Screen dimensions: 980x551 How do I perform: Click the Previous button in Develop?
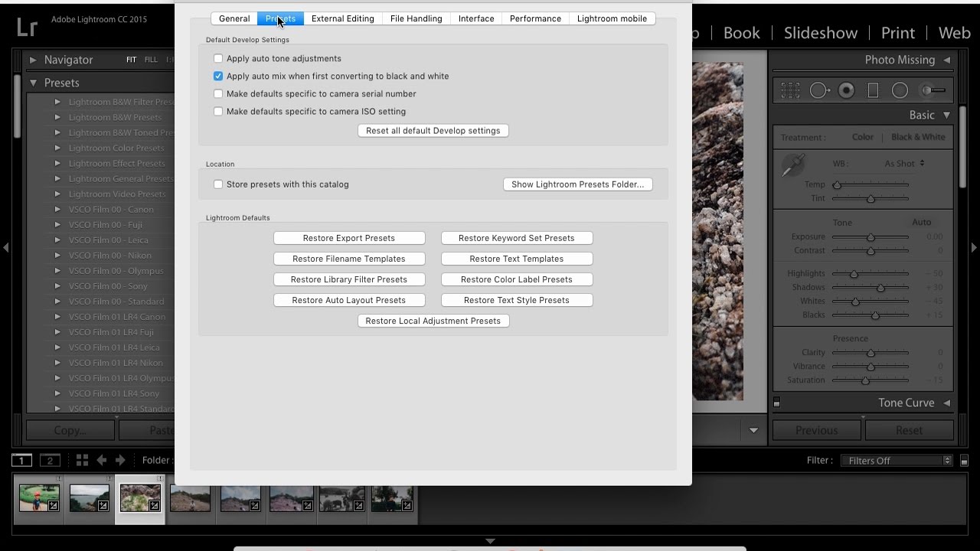click(817, 430)
